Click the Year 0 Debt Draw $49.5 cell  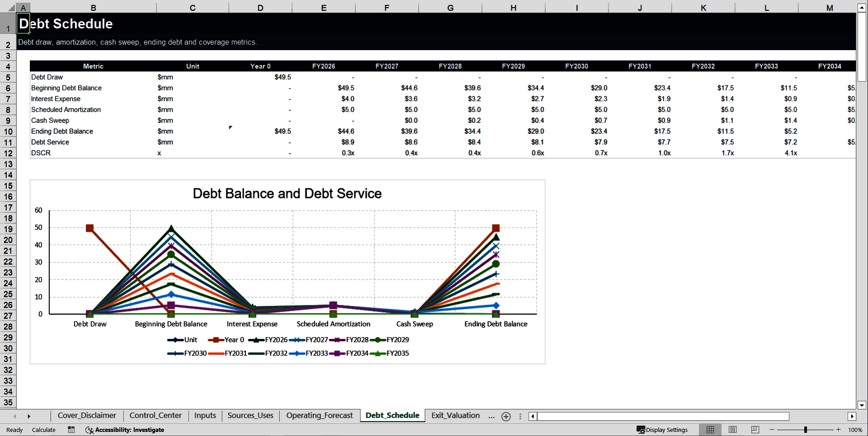[260, 77]
